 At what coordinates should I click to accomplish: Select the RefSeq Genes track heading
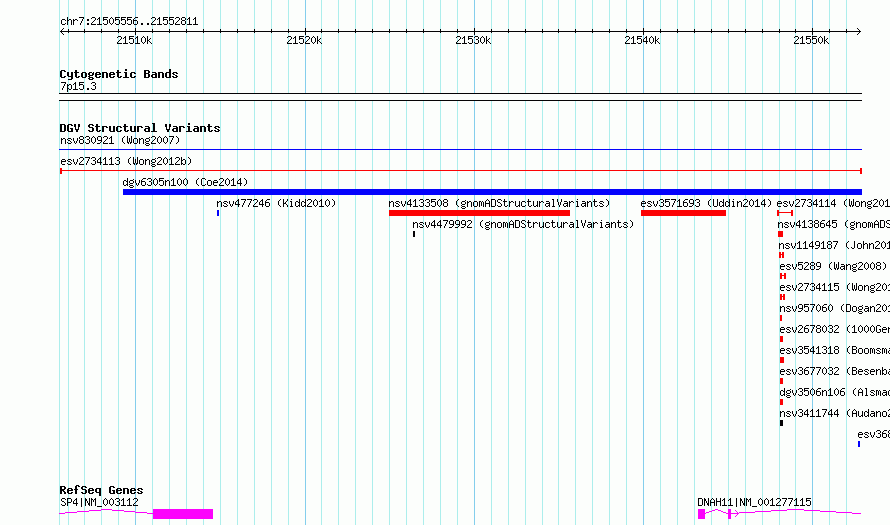[101, 490]
